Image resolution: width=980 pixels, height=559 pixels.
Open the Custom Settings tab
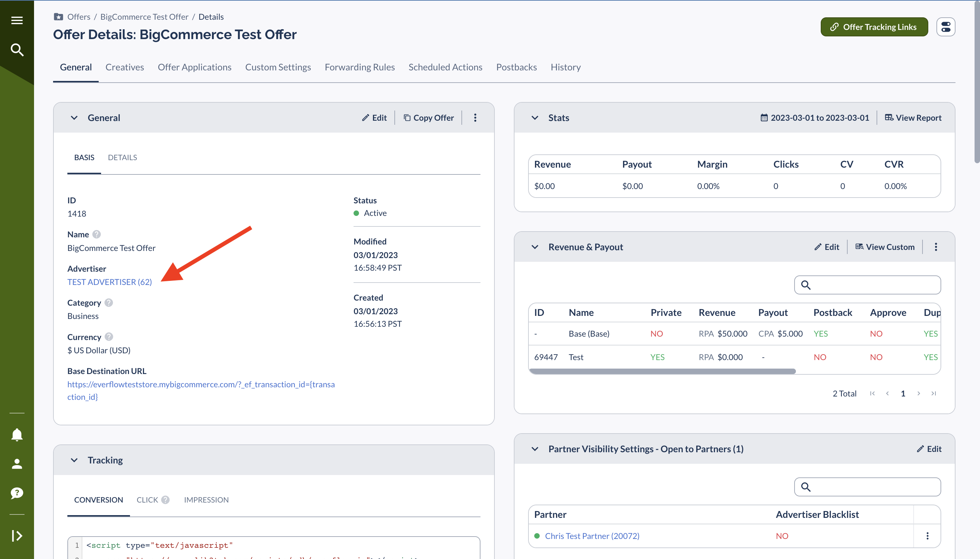pos(278,67)
